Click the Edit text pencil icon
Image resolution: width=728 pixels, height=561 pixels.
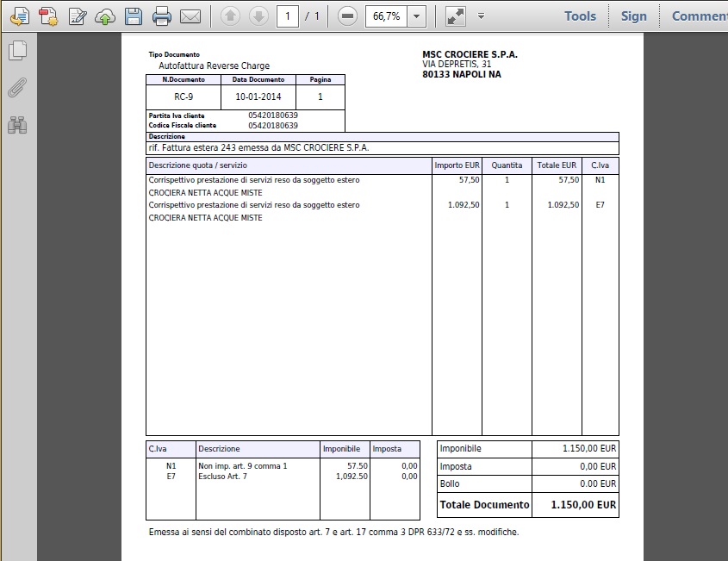(77, 16)
